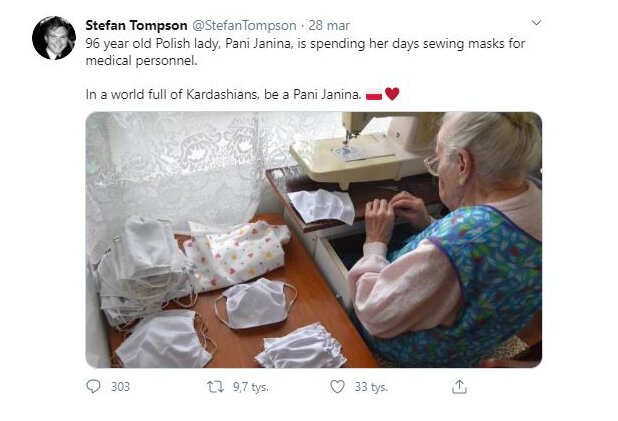
Task: Open the tweet options chevron menu
Action: pos(536,22)
